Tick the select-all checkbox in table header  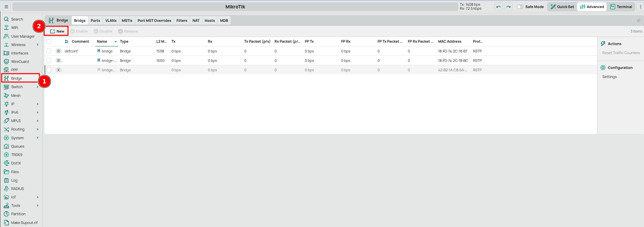(x=49, y=42)
